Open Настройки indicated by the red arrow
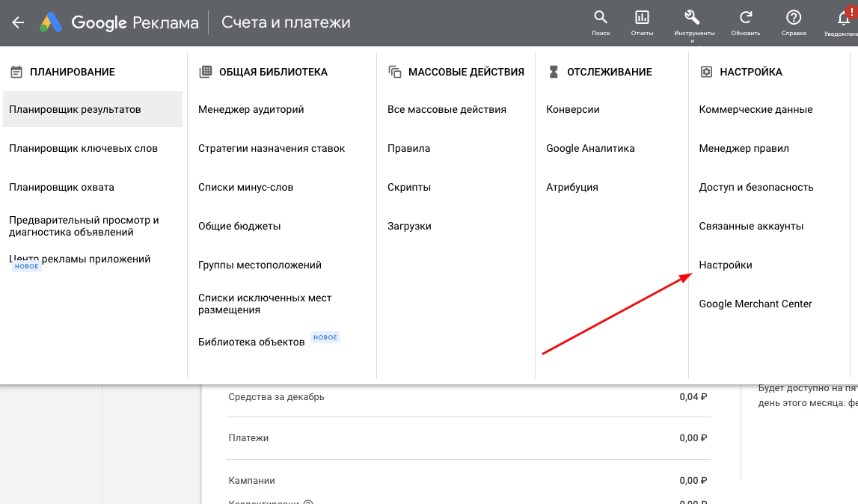 (724, 264)
